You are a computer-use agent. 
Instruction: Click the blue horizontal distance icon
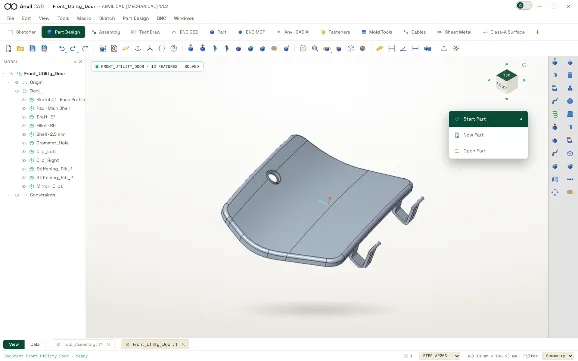click(415, 48)
